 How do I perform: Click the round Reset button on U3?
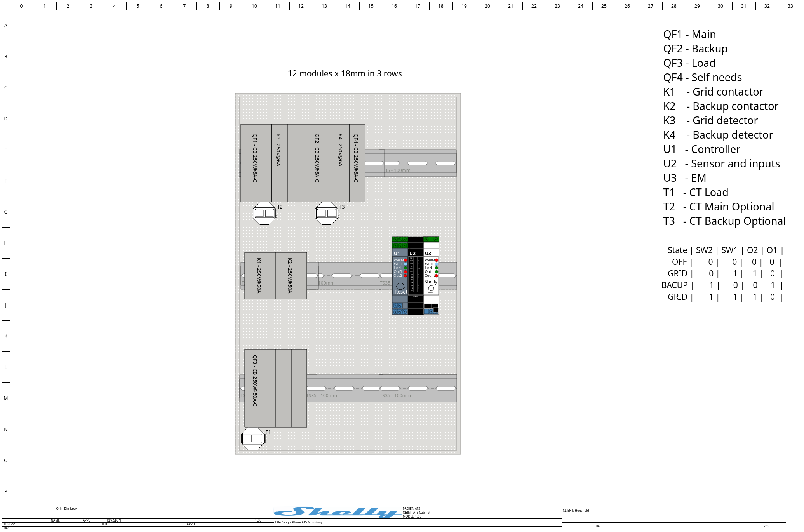(431, 288)
